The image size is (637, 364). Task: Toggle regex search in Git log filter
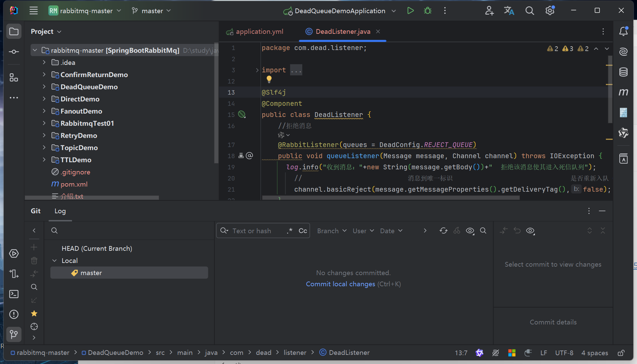click(289, 231)
